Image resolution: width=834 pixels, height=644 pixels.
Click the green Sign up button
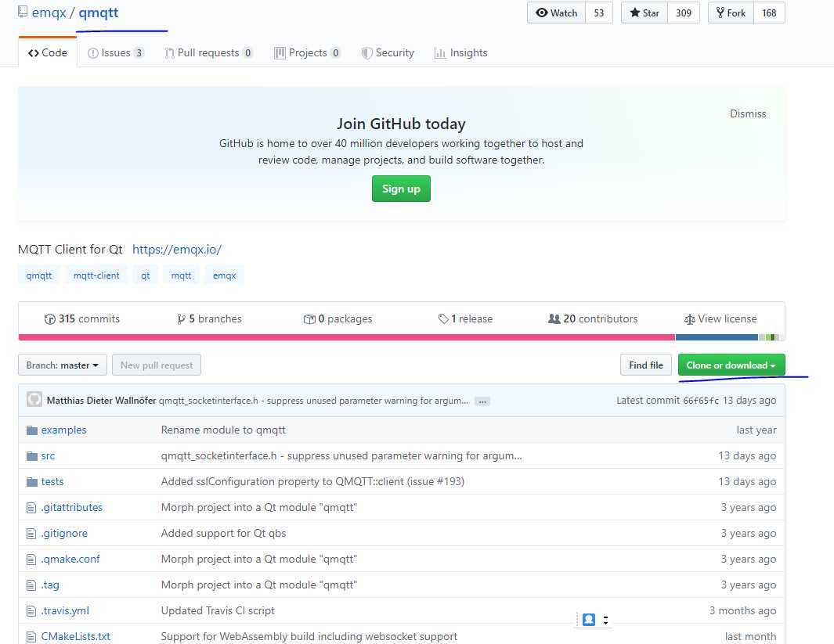click(401, 189)
